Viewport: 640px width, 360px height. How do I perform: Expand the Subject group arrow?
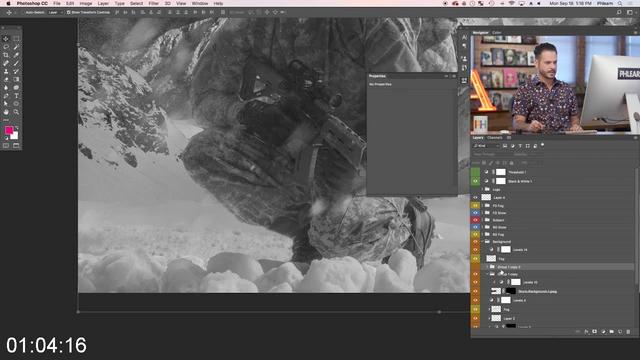482,220
